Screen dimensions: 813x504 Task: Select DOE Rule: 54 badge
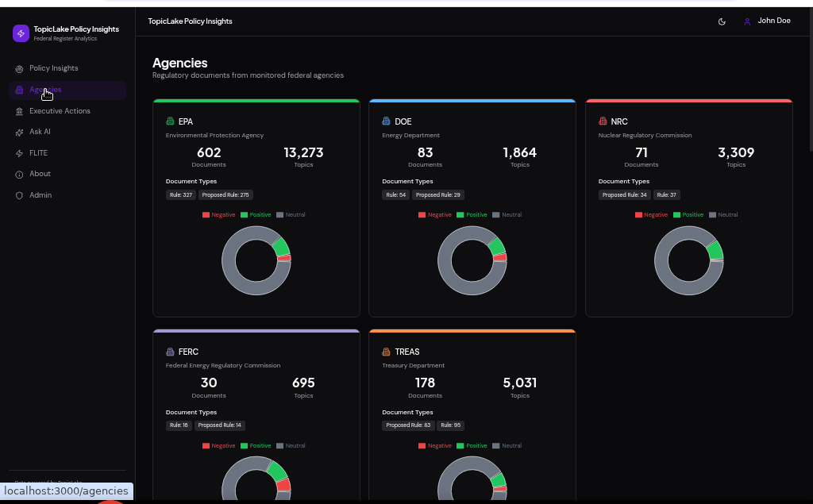[x=395, y=195]
